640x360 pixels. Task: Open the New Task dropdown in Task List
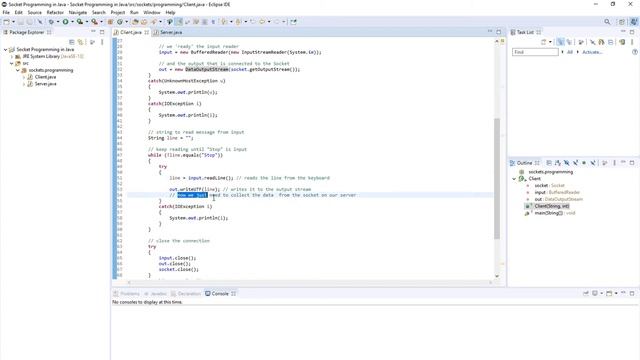pyautogui.click(x=550, y=42)
